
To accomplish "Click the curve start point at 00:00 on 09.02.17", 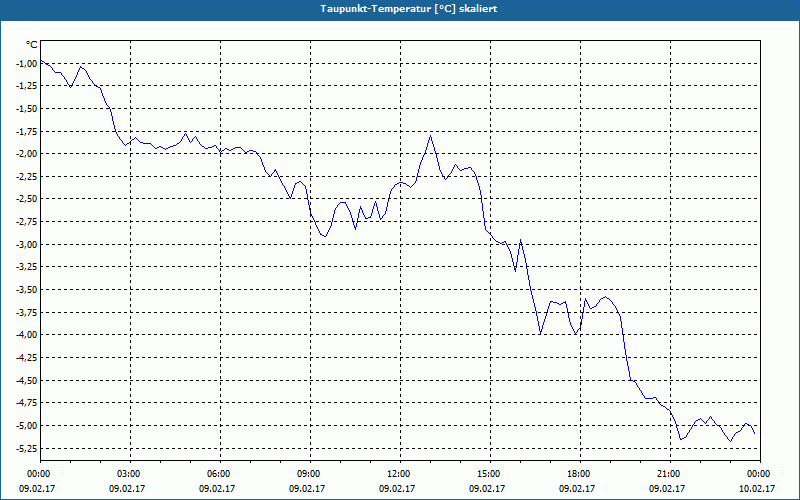I will pyautogui.click(x=41, y=61).
